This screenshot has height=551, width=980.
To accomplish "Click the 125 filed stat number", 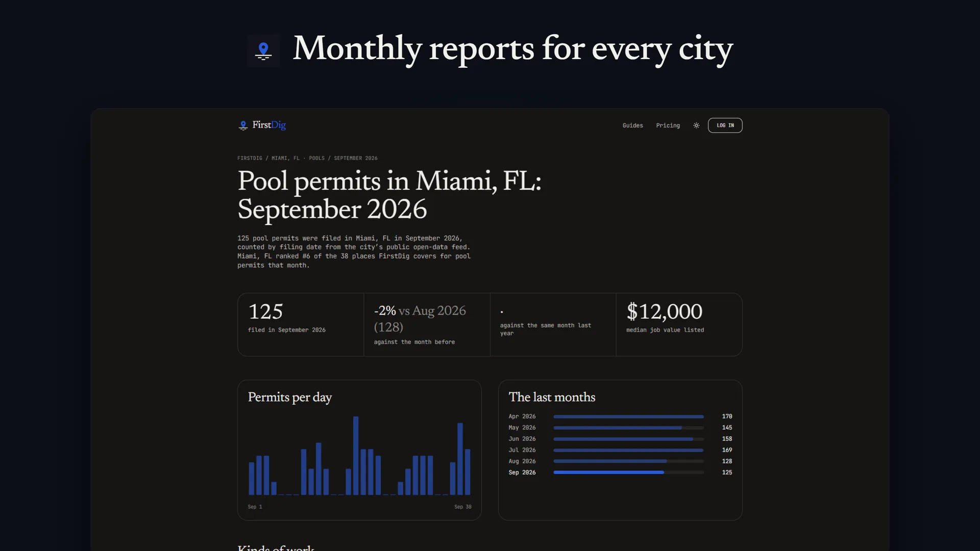I will 265,312.
